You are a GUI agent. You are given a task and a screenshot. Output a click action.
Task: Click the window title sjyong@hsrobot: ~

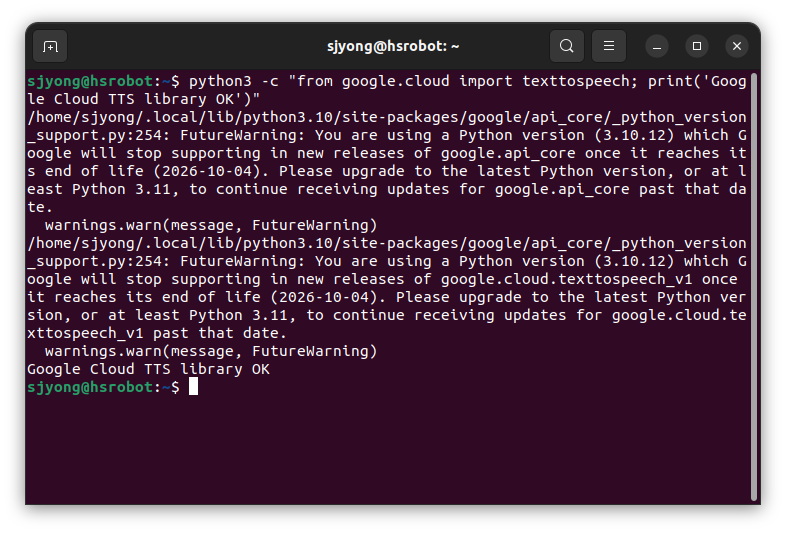(x=393, y=46)
